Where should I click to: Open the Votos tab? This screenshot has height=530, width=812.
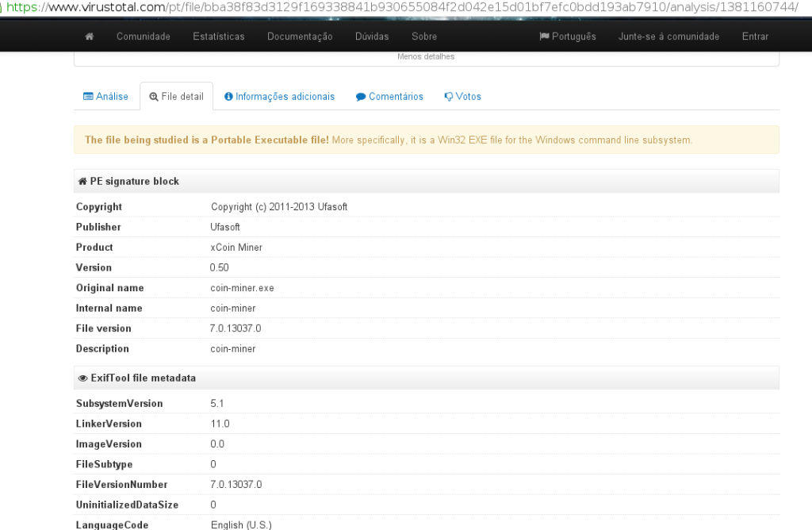463,96
